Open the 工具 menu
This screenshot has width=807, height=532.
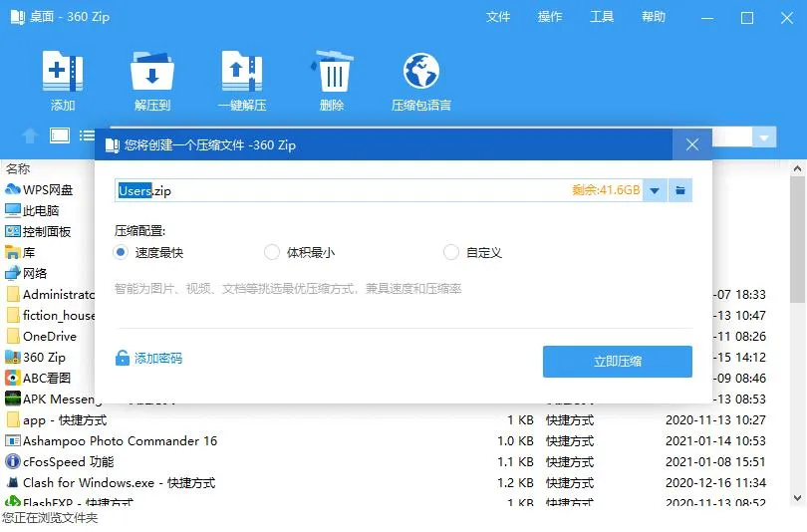tap(602, 17)
